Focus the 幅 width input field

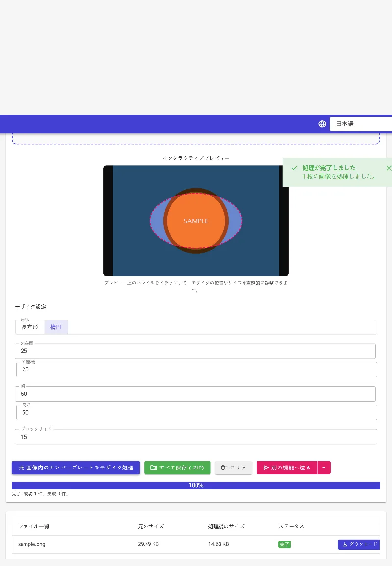coord(195,394)
